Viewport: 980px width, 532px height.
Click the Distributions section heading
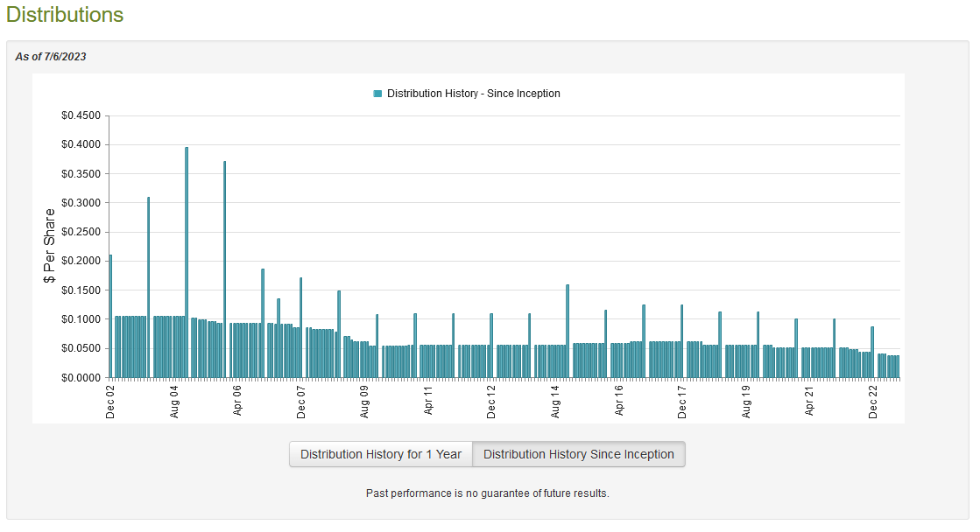tap(65, 15)
